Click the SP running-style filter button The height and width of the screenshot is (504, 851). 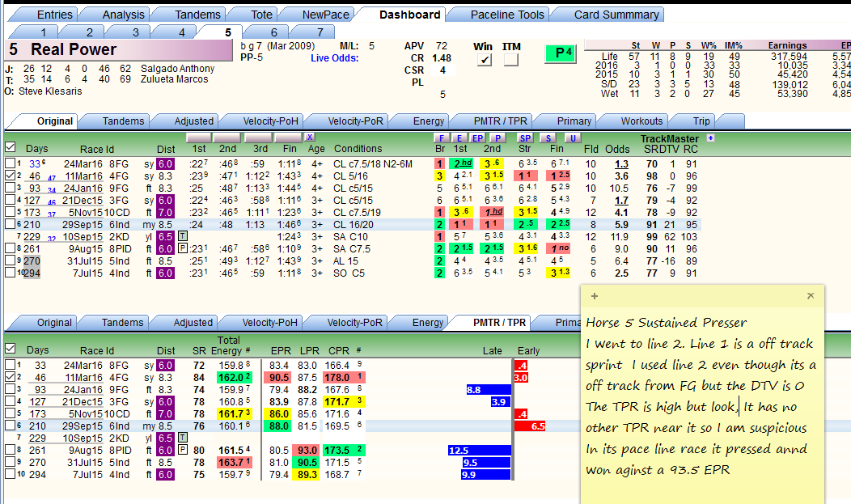coord(525,138)
